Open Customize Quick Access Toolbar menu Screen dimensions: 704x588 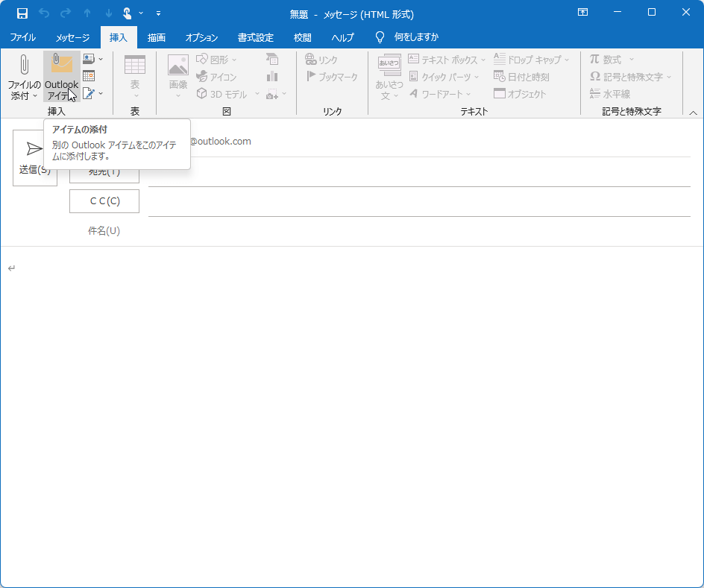pos(159,13)
